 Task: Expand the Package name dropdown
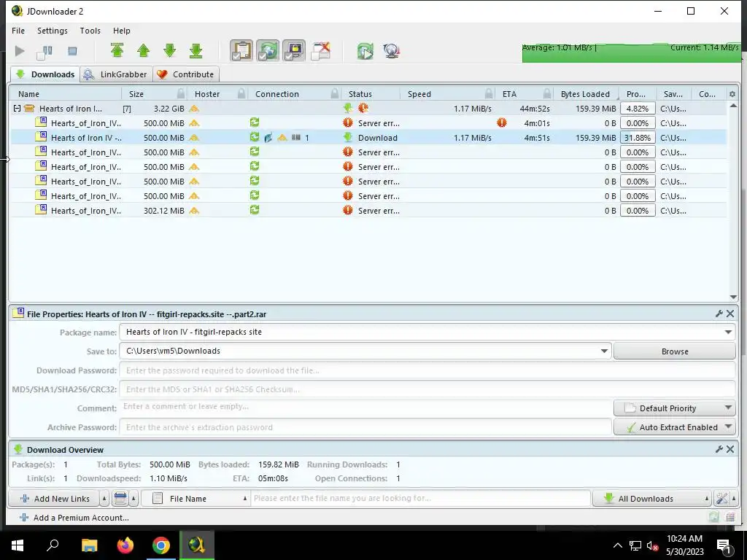click(x=728, y=332)
